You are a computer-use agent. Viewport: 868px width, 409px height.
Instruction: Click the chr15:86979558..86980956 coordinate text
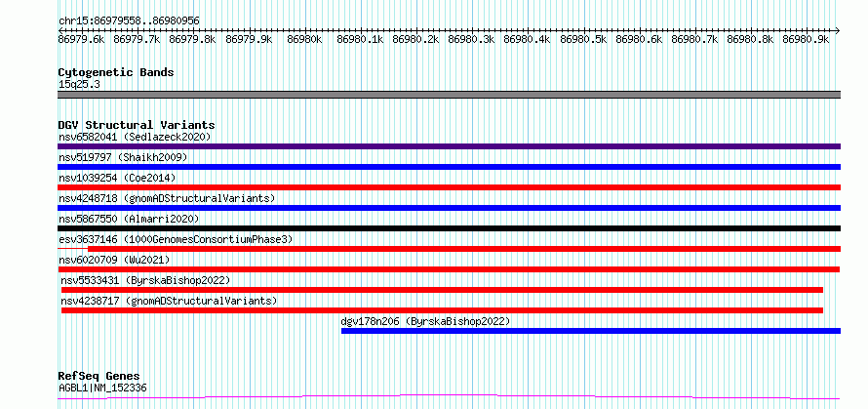click(129, 20)
